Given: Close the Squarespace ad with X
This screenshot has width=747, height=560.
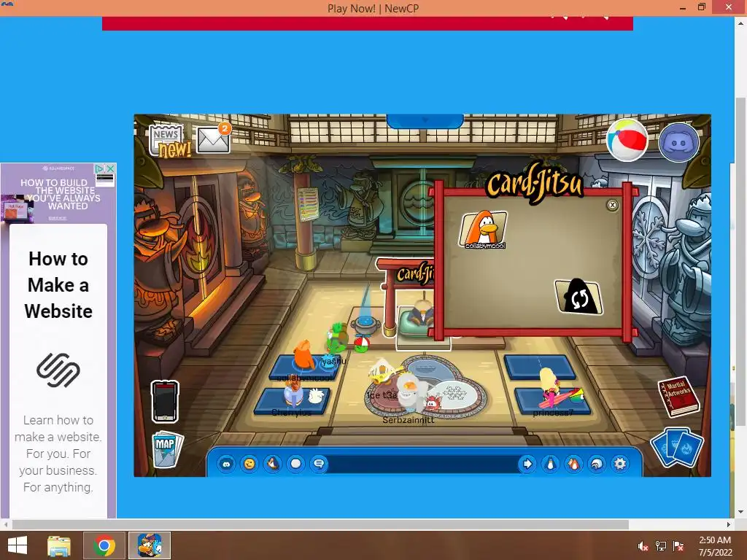Looking at the screenshot, I should [110, 168].
